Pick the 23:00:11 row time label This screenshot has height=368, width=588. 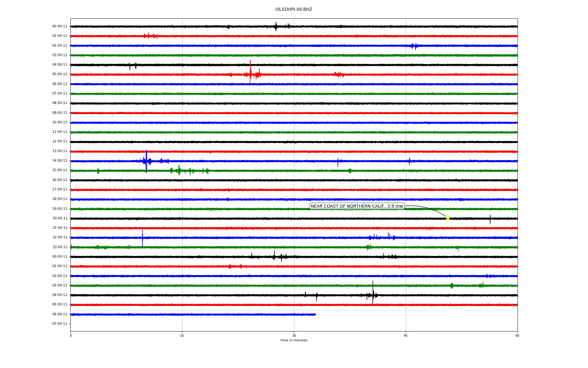(60, 247)
